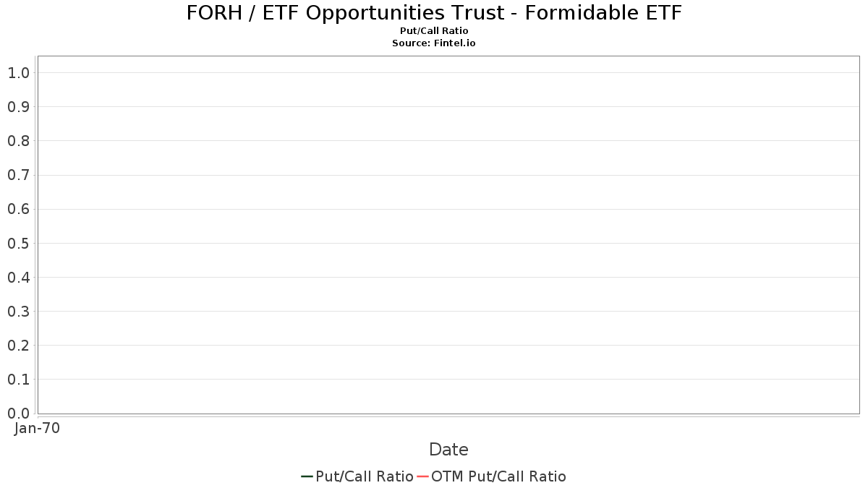
Task: Click the dark green Put/Call Ratio swatch
Action: 307,476
